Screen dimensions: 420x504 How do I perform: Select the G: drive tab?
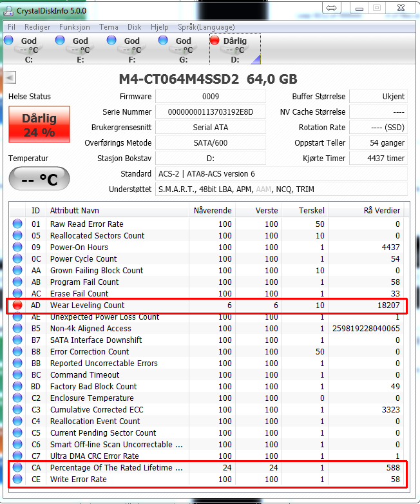(x=183, y=49)
